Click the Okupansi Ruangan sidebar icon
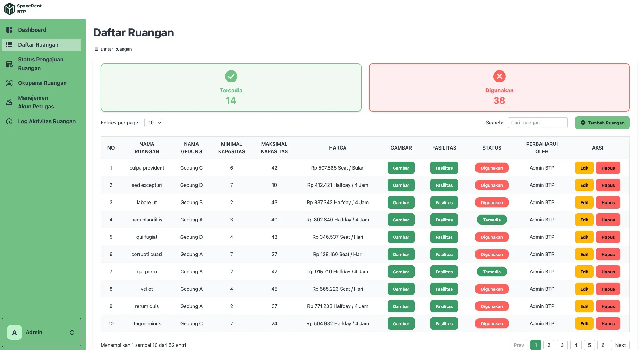Image resolution: width=644 pixels, height=350 pixels. pos(10,83)
